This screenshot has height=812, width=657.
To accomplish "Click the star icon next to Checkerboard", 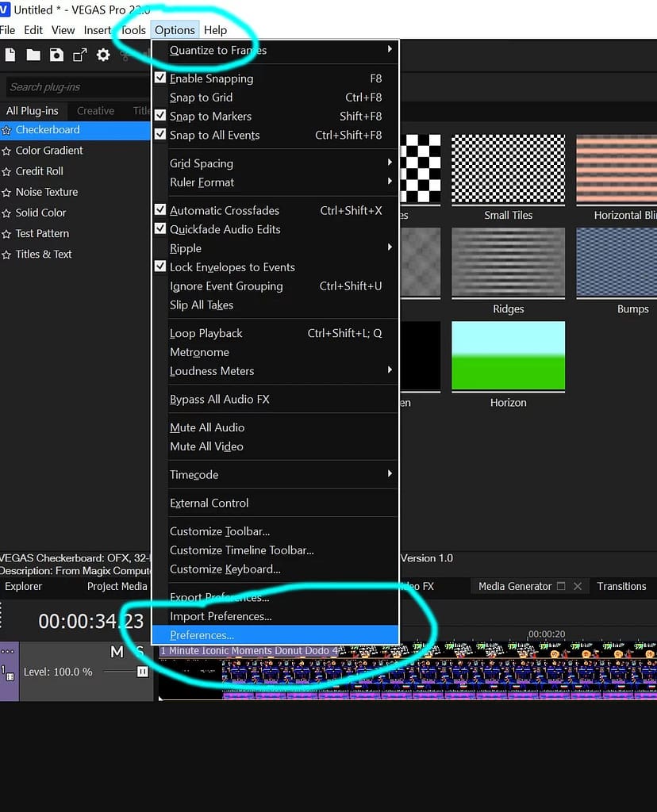I will click(x=6, y=131).
